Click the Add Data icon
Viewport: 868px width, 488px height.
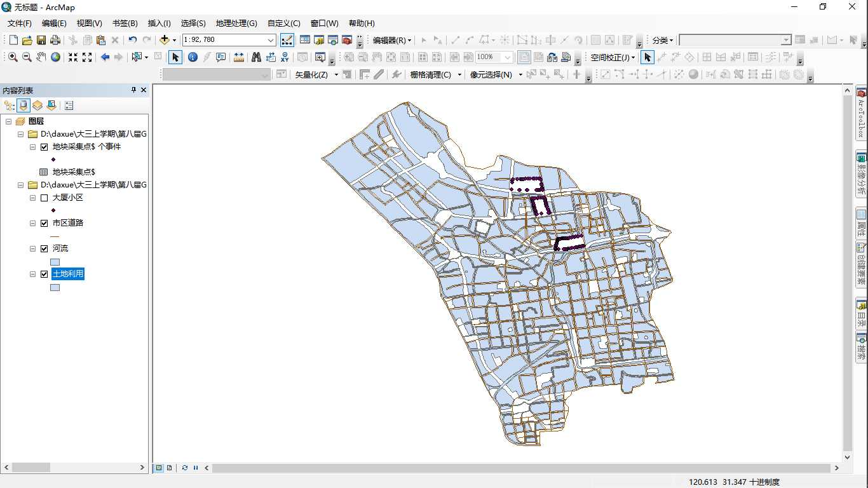point(165,40)
